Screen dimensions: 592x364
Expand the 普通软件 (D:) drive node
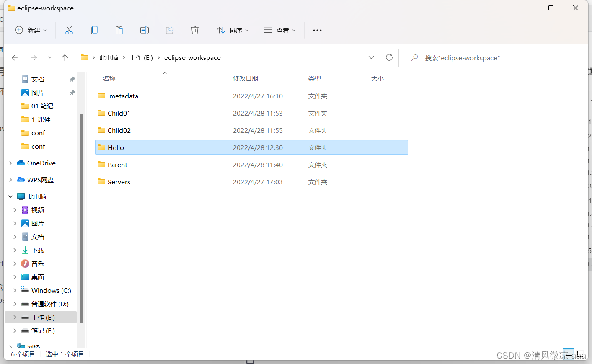click(15, 304)
